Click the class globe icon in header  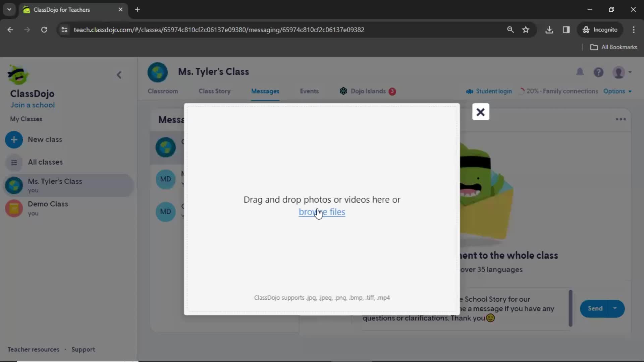pyautogui.click(x=157, y=72)
